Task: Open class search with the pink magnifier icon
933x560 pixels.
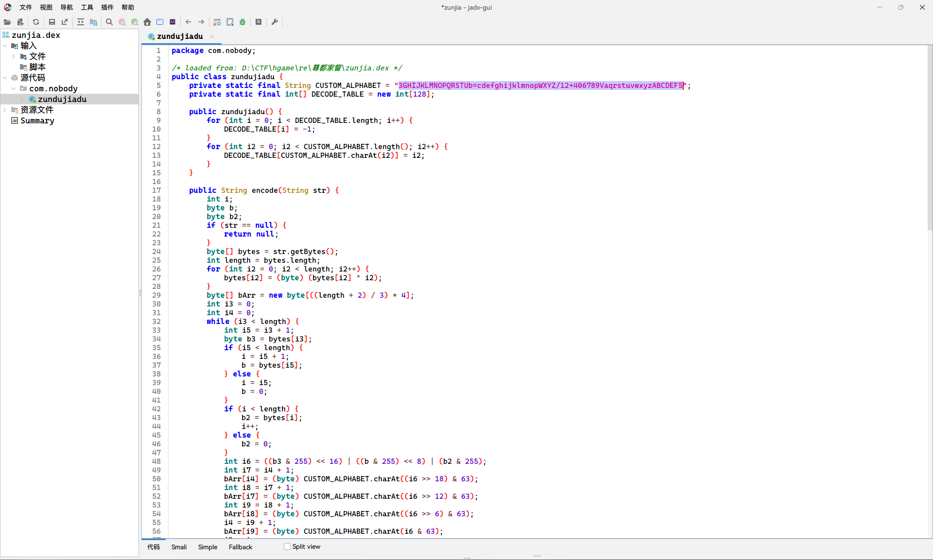Action: (x=122, y=22)
